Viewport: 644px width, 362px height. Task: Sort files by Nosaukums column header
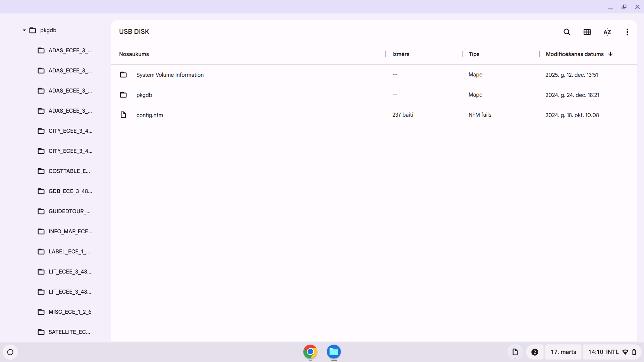tap(134, 54)
